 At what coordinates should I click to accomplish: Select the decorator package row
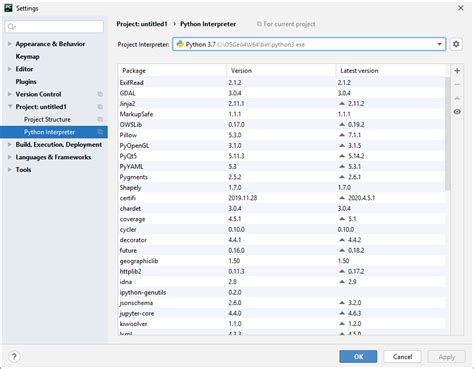[282, 240]
